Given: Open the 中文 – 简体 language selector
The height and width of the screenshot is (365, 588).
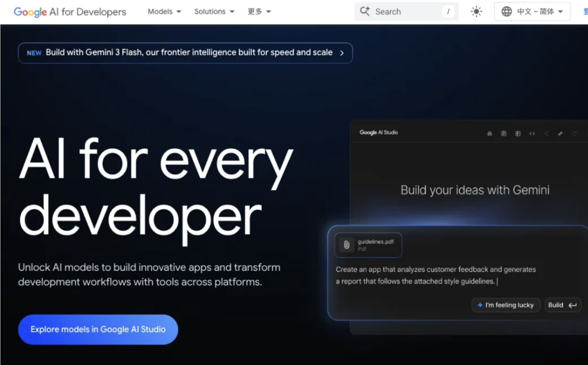Looking at the screenshot, I should pos(532,12).
